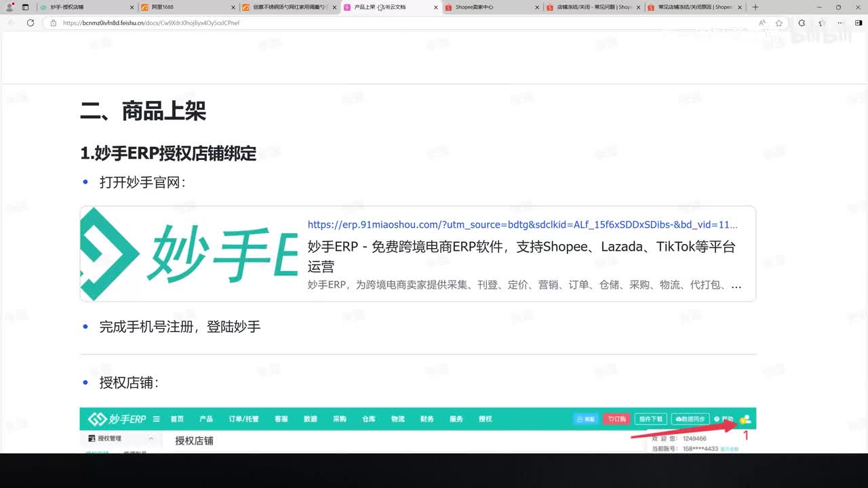
Task: Click the 二、商品上架 heading
Action: 143,111
